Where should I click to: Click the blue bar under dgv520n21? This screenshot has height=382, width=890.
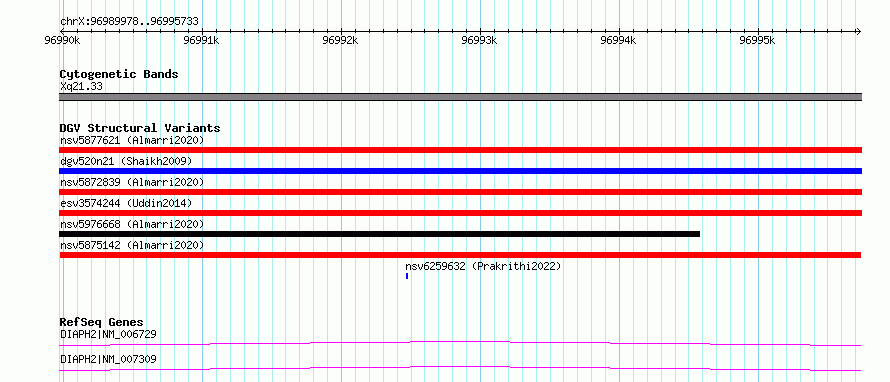tap(460, 171)
